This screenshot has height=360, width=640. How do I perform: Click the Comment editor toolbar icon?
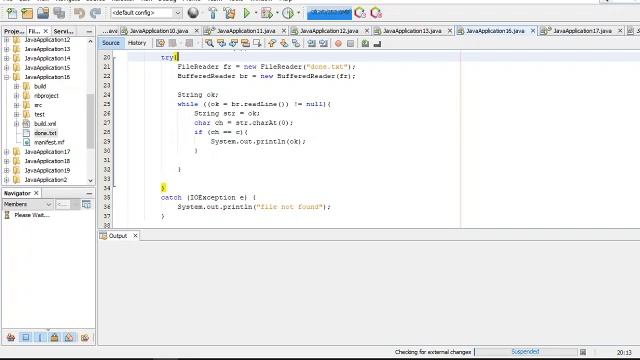[365, 43]
